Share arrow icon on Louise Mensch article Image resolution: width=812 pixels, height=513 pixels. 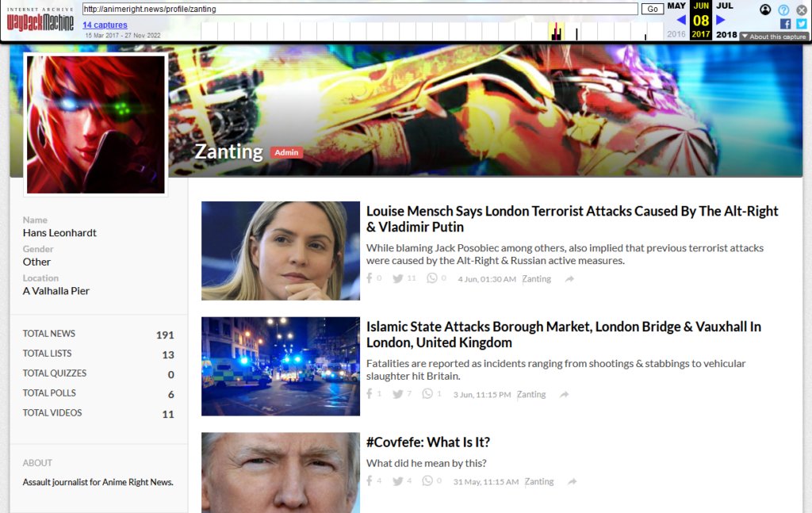coord(569,279)
